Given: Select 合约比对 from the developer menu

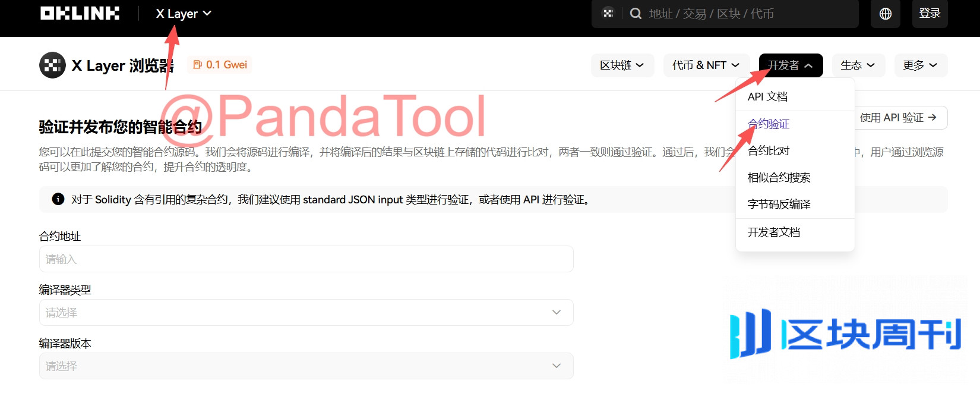Looking at the screenshot, I should coord(795,150).
